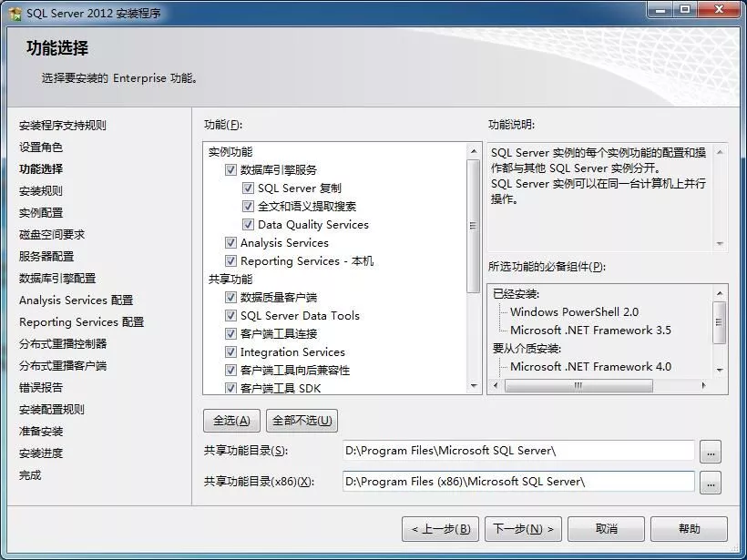This screenshot has height=560, width=747.
Task: Click the 下一步(N) button
Action: click(x=526, y=529)
